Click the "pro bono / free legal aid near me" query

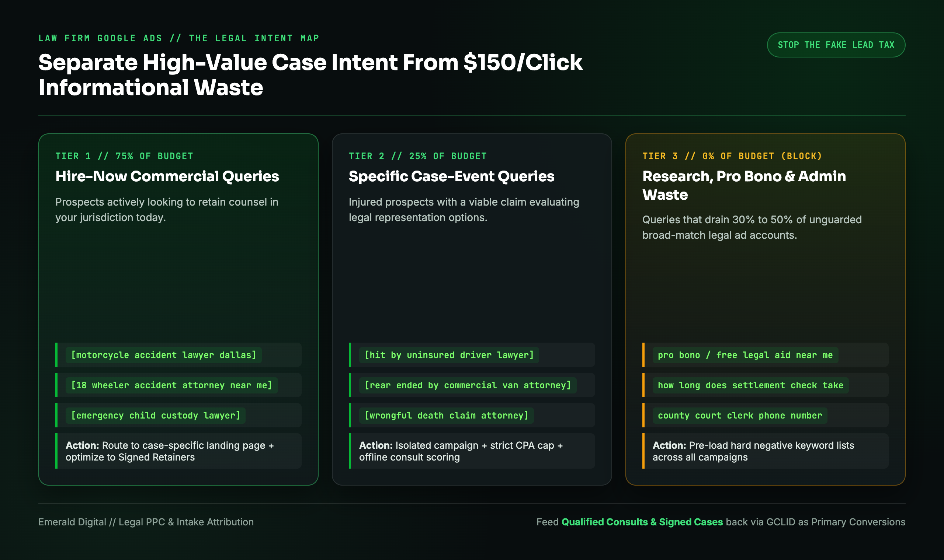tap(745, 355)
